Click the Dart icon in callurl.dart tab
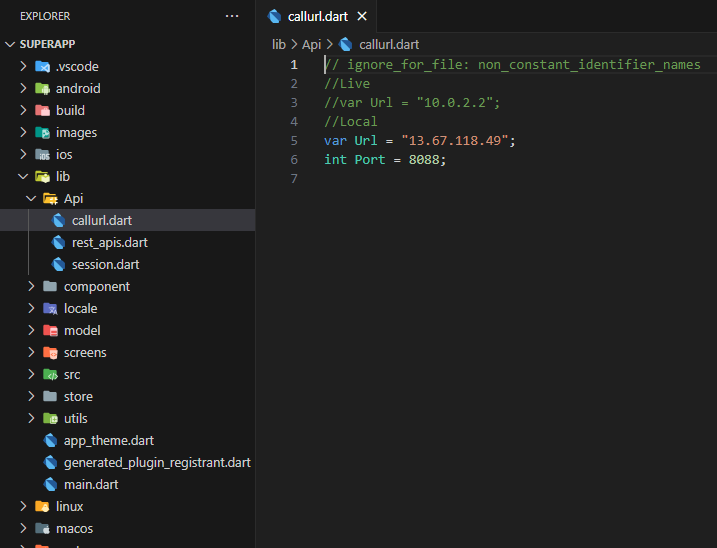 (275, 17)
